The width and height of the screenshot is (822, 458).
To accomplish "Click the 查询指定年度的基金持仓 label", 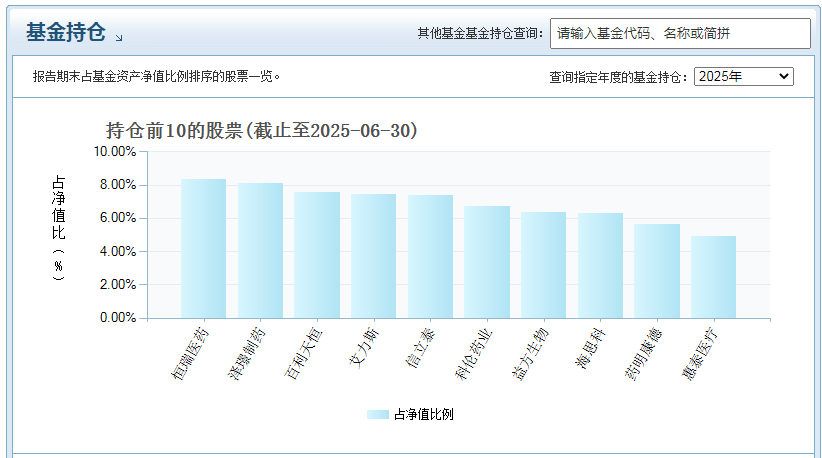I will pyautogui.click(x=618, y=77).
